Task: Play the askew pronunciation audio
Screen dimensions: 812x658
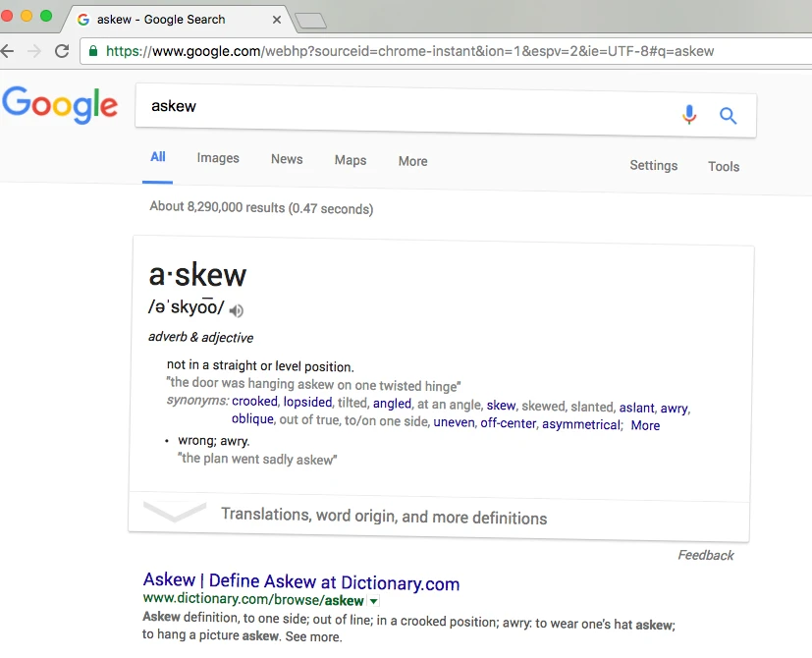Action: tap(237, 310)
